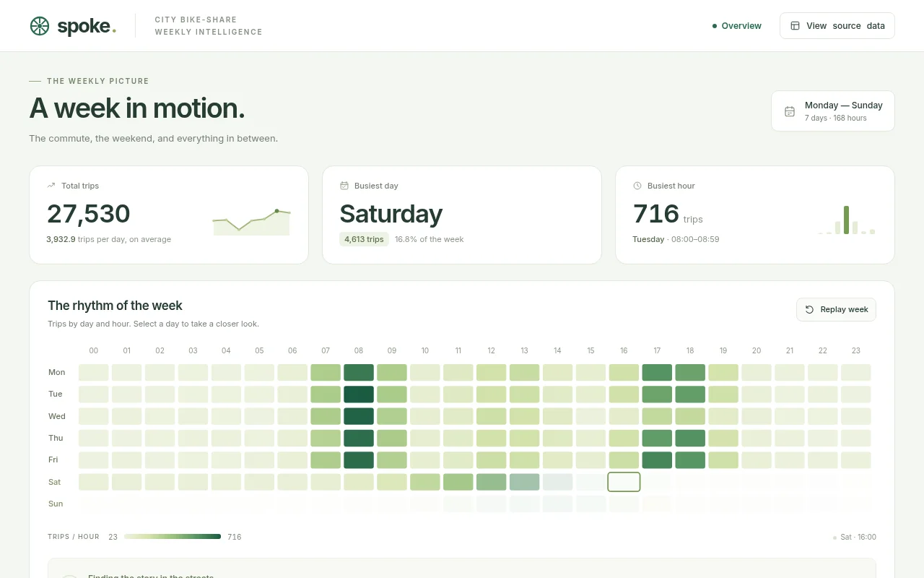Click the Monday — Sunday date range card
The height and width of the screenshot is (578, 924).
(833, 111)
